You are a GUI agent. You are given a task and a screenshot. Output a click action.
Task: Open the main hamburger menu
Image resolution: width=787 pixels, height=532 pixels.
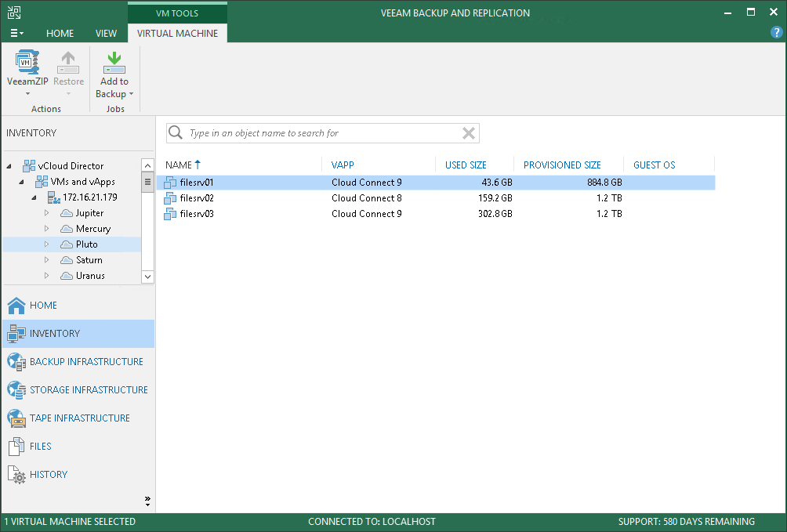tap(16, 33)
